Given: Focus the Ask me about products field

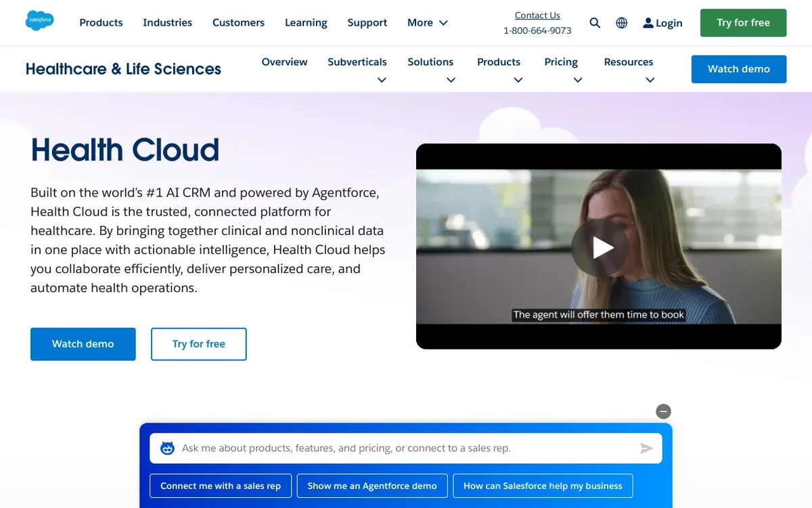Looking at the screenshot, I should click(406, 448).
